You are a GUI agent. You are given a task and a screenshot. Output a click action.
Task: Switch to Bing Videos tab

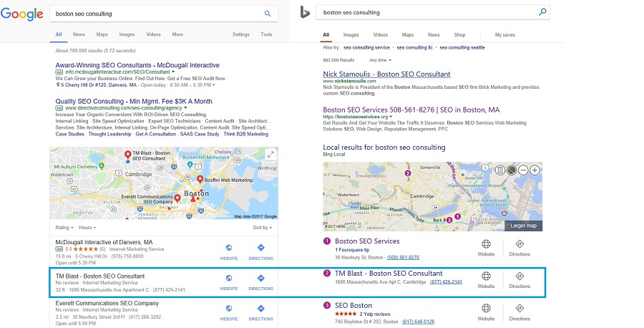click(x=381, y=35)
